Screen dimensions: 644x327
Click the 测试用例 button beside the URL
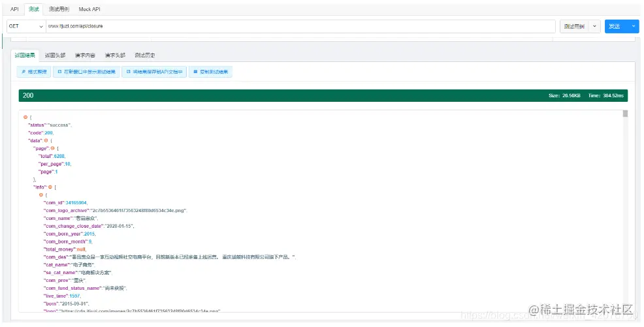(x=574, y=26)
